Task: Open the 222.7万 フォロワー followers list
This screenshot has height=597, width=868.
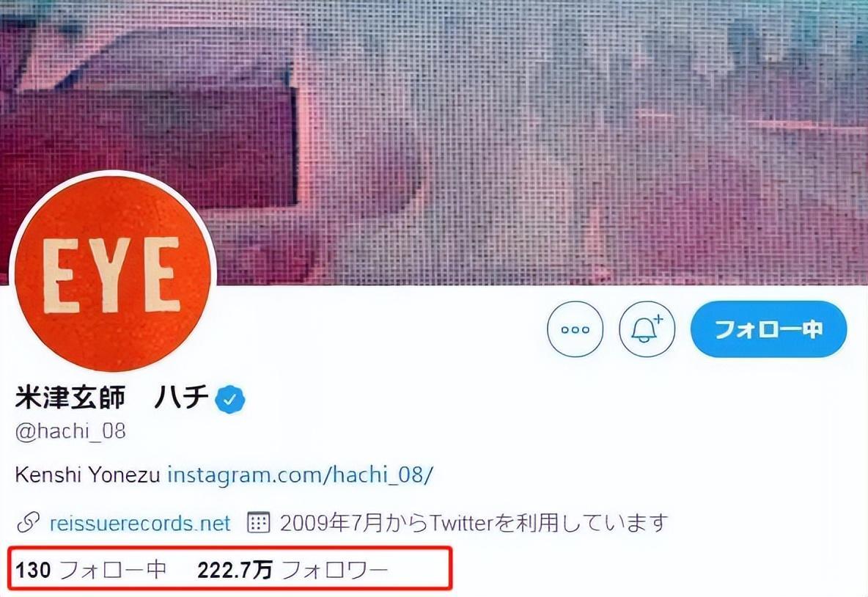Action: pyautogui.click(x=293, y=570)
